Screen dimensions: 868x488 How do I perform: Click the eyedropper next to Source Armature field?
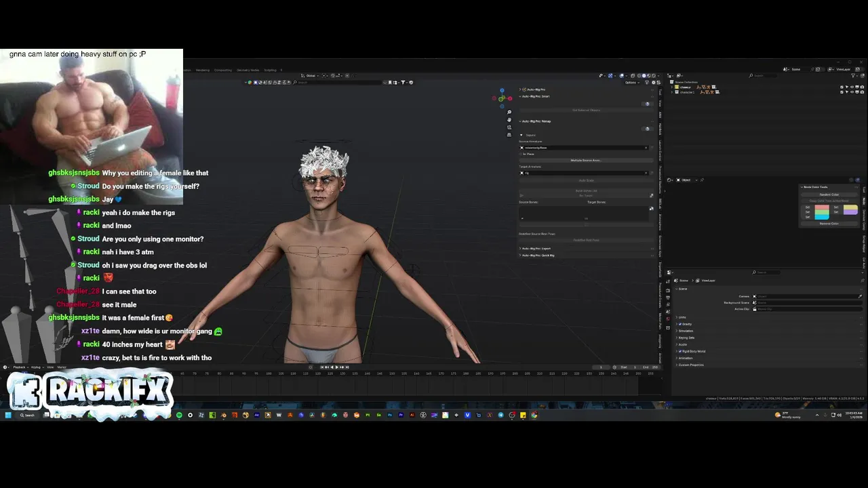[x=652, y=148]
